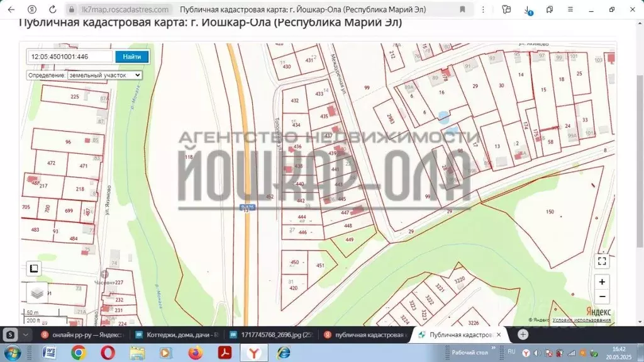The width and height of the screenshot is (644, 362).
Task: Expand the tab list chevron
Action: pyautogui.click(x=25, y=335)
